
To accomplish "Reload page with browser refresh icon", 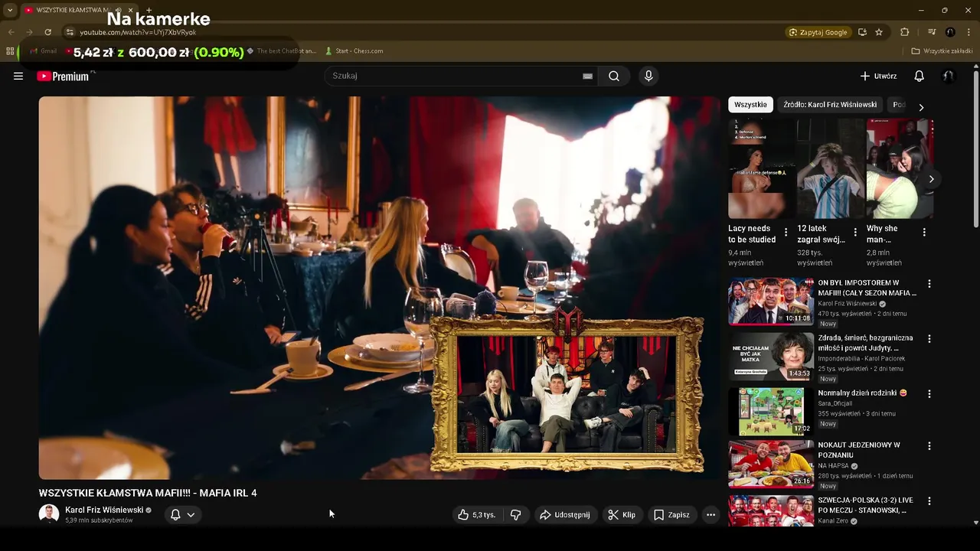I will pyautogui.click(x=47, y=32).
